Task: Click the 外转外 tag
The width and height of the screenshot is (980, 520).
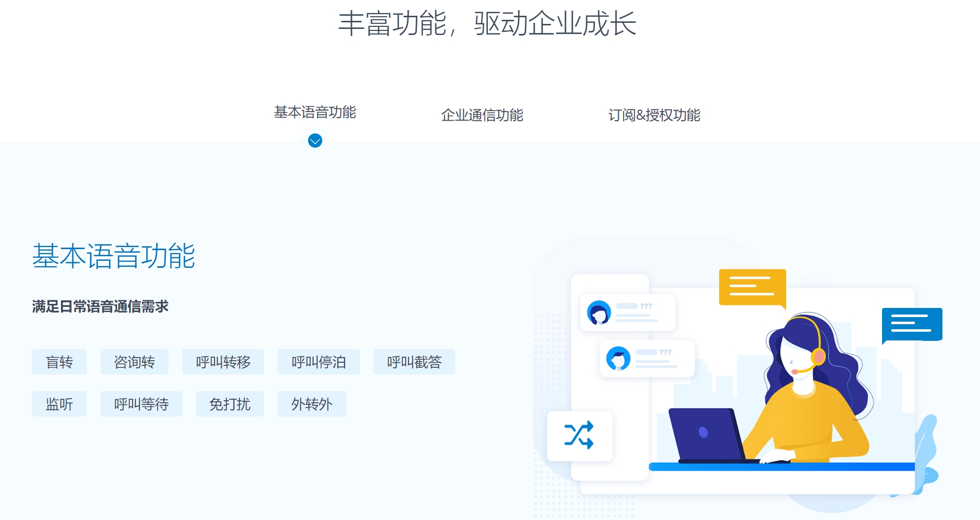Action: click(x=312, y=404)
